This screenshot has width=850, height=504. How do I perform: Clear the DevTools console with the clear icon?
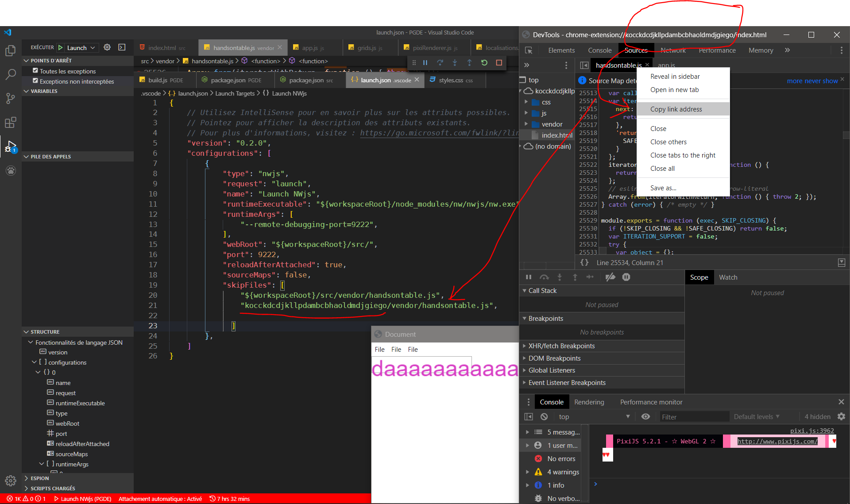tap(544, 416)
